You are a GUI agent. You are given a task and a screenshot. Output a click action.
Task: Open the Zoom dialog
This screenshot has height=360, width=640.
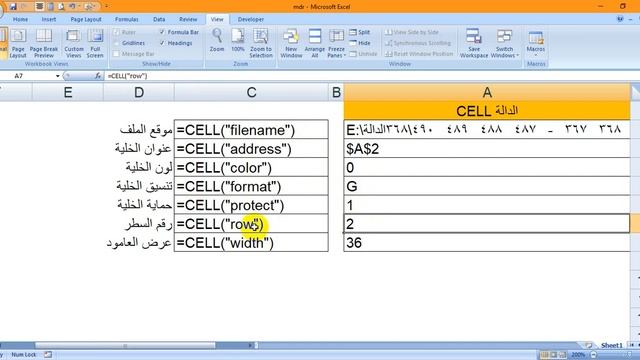(217, 41)
